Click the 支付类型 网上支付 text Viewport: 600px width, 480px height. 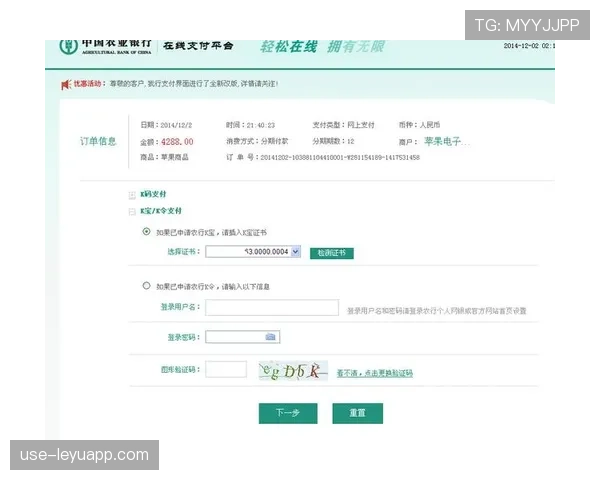point(344,125)
